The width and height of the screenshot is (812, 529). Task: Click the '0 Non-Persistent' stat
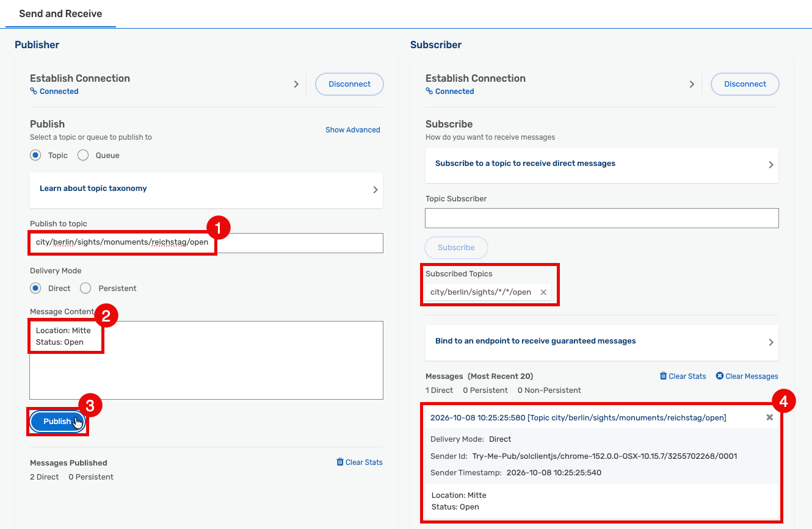(549, 390)
